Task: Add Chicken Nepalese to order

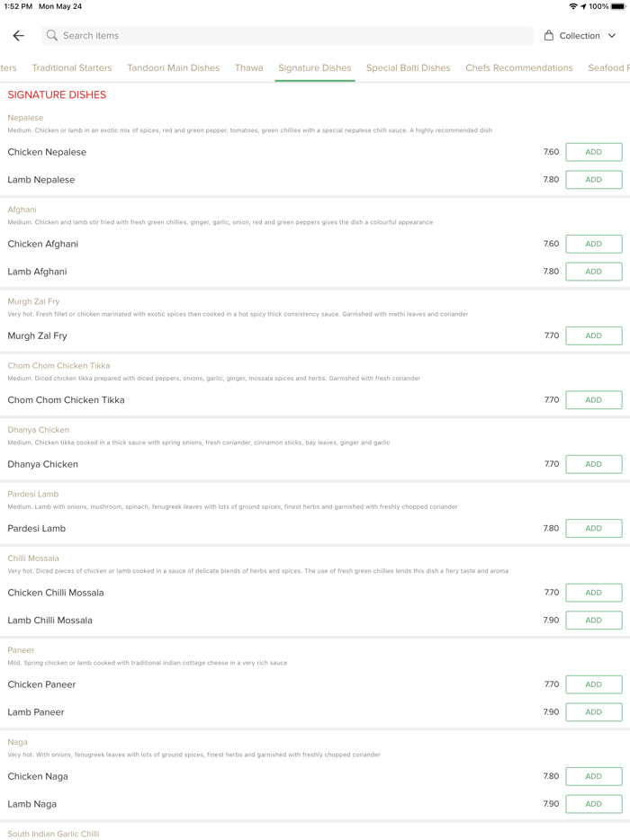Action: (593, 152)
